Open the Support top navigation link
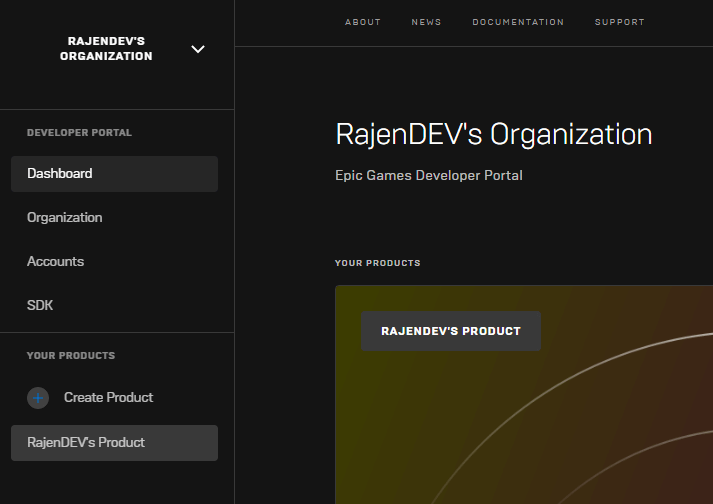Screen dimensions: 713x504 (619, 22)
